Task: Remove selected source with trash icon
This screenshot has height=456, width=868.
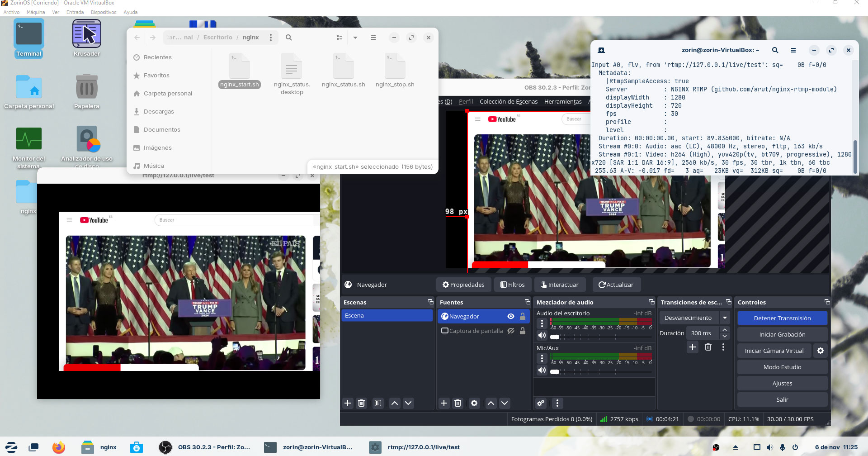Action: point(458,403)
